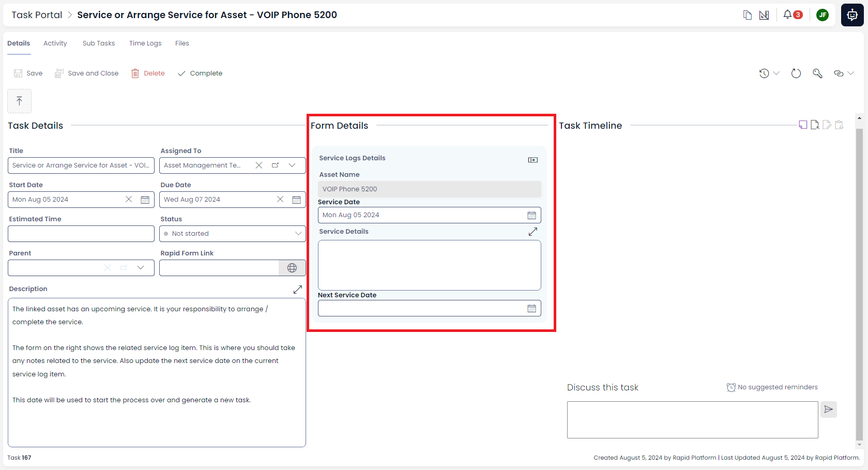Open the calendar picker for Service Date
868x470 pixels.
[531, 215]
